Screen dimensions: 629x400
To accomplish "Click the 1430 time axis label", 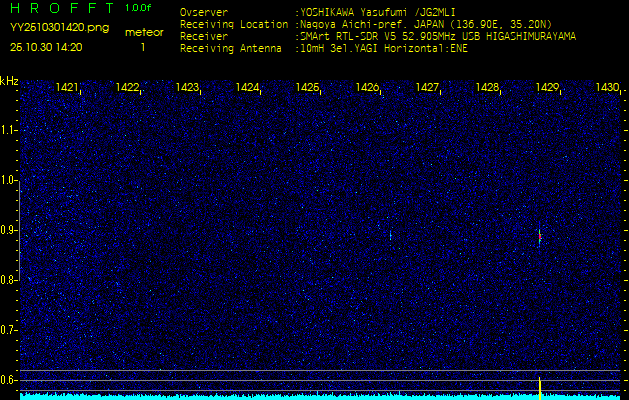I will pos(607,87).
